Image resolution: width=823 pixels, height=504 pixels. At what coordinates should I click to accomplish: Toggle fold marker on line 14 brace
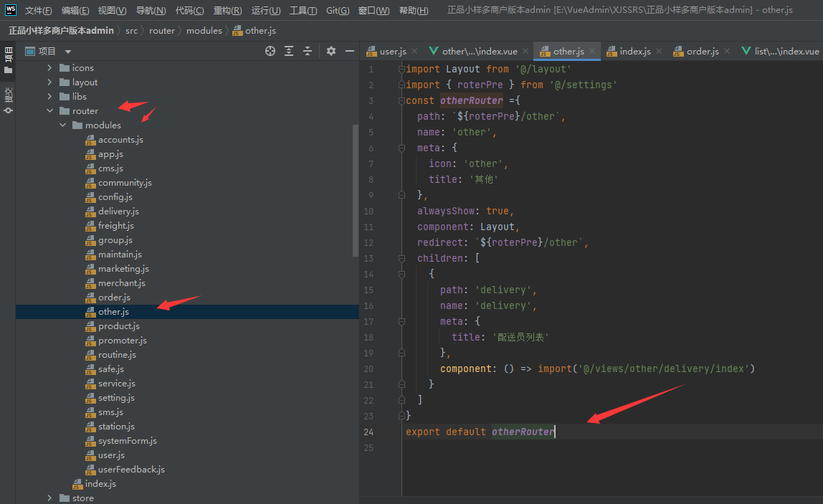401,274
